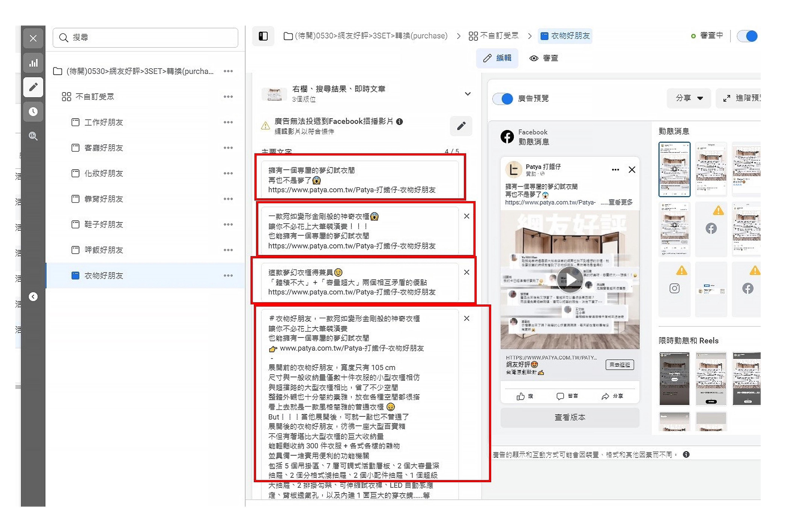Viewport: 797px width, 532px height.
Task: Open three-dot menu on Patya ad preview
Action: pyautogui.click(x=615, y=170)
